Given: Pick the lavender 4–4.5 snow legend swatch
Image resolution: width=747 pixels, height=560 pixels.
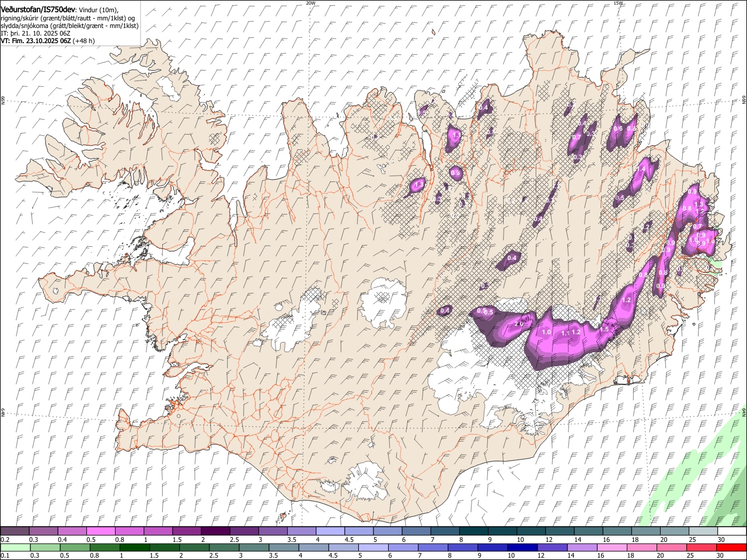Looking at the screenshot, I should click(330, 531).
